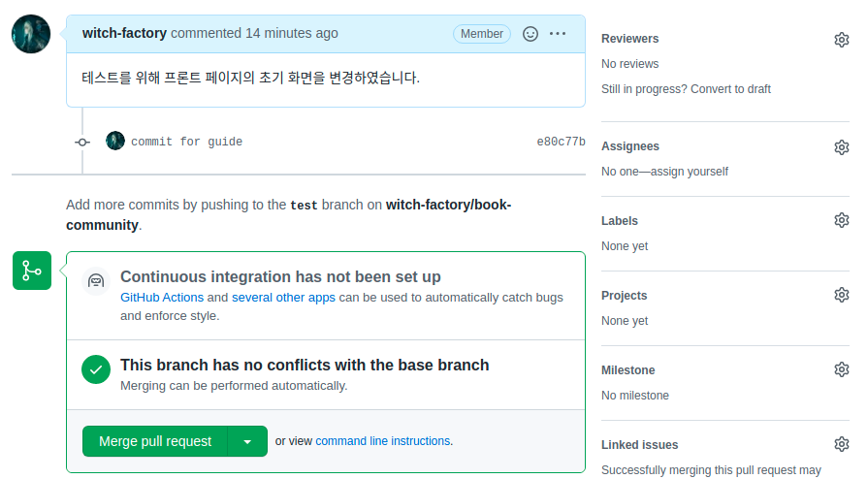The width and height of the screenshot is (868, 479).
Task: Click the Merge pull request button
Action: (155, 442)
